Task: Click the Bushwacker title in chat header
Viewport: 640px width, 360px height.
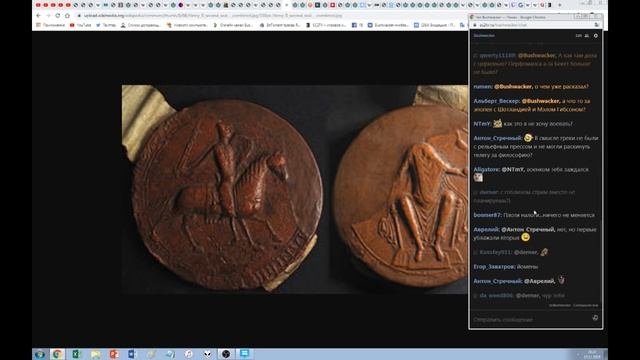Action: point(484,36)
